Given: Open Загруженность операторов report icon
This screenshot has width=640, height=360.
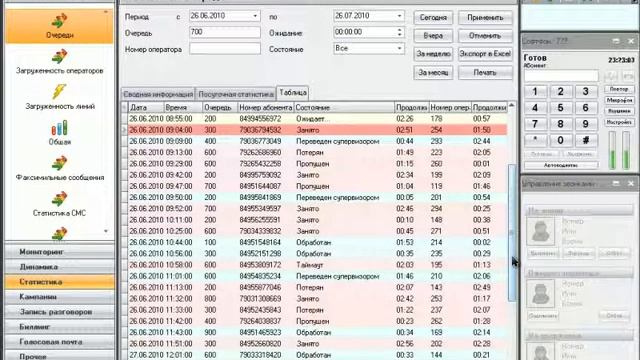Looking at the screenshot, I should [60, 56].
